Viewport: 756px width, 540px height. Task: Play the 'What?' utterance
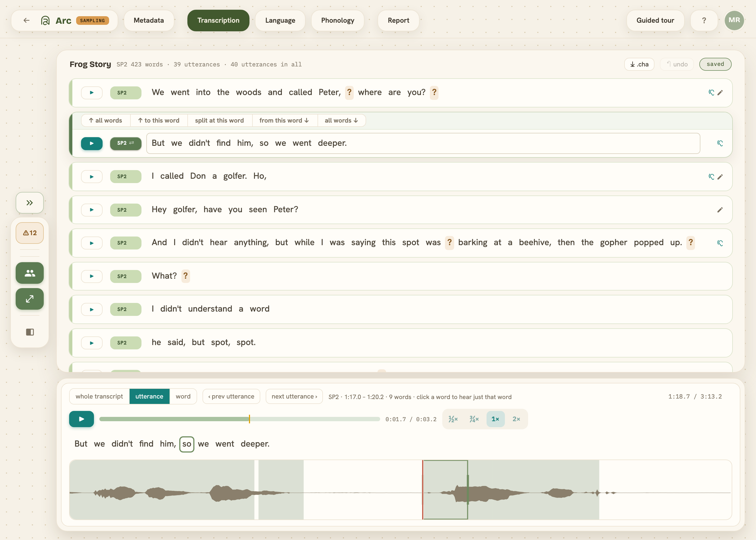[x=92, y=276]
